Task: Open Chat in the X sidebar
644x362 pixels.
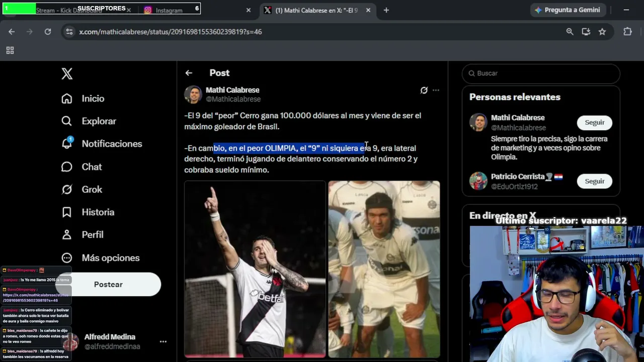Action: pyautogui.click(x=82, y=167)
